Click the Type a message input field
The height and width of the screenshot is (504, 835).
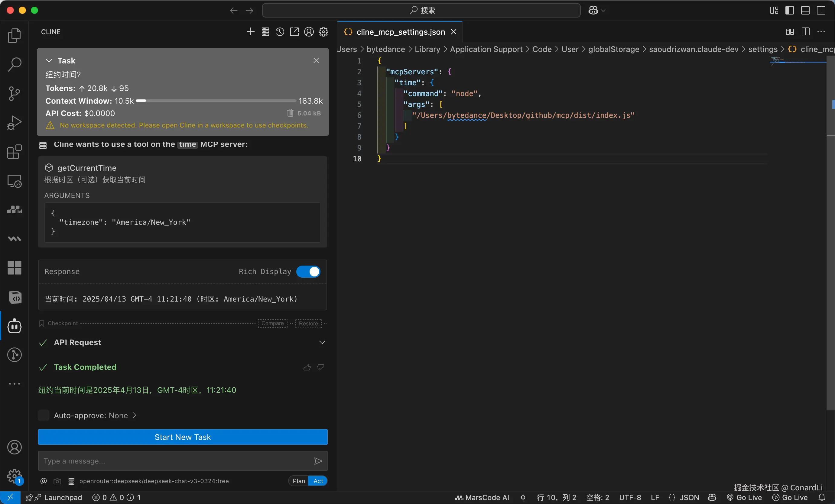coord(174,461)
